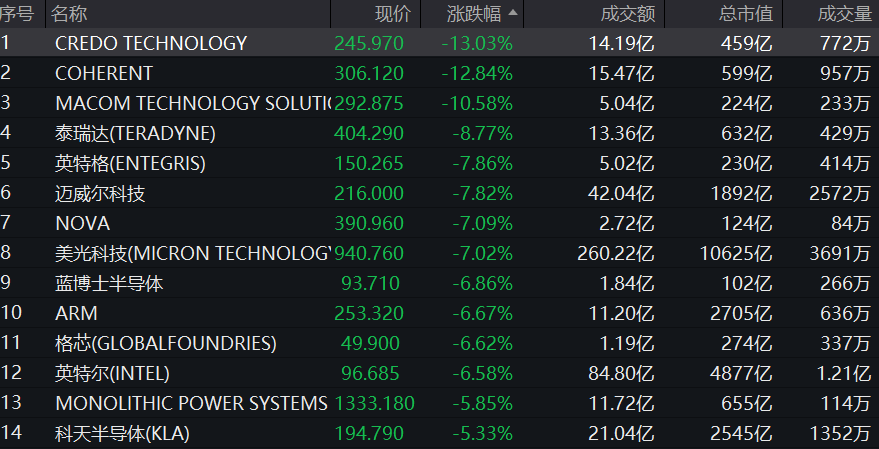This screenshot has width=879, height=449.
Task: Select 蓝博士半导体 in the list
Action: pos(440,283)
